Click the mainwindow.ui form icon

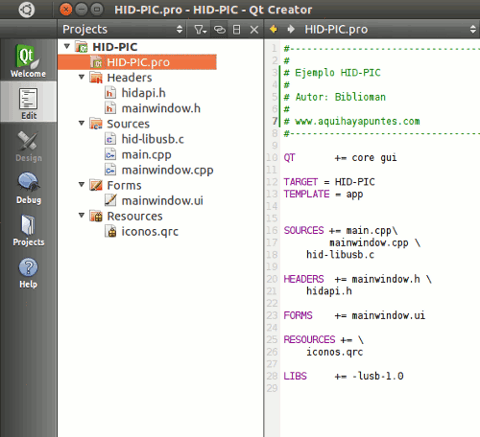pos(110,201)
